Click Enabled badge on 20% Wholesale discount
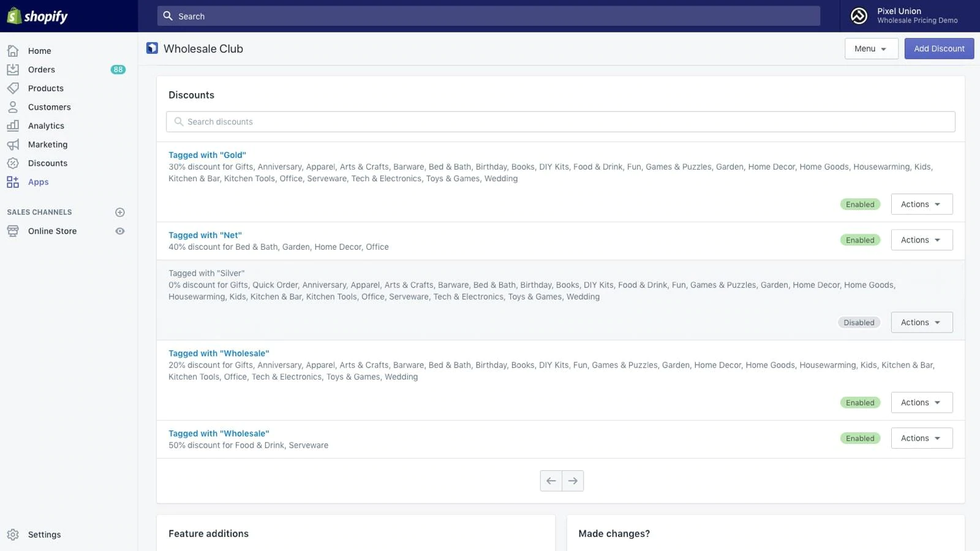This screenshot has height=551, width=980. click(x=860, y=403)
